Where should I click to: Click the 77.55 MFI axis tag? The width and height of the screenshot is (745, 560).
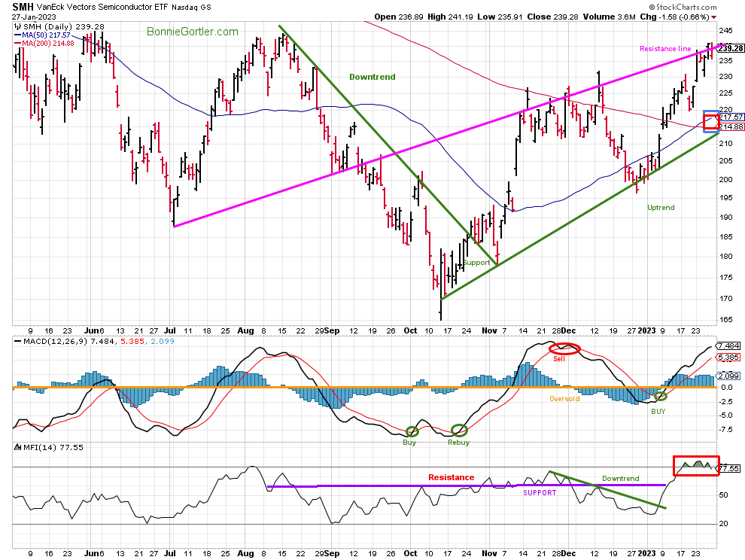(x=729, y=468)
